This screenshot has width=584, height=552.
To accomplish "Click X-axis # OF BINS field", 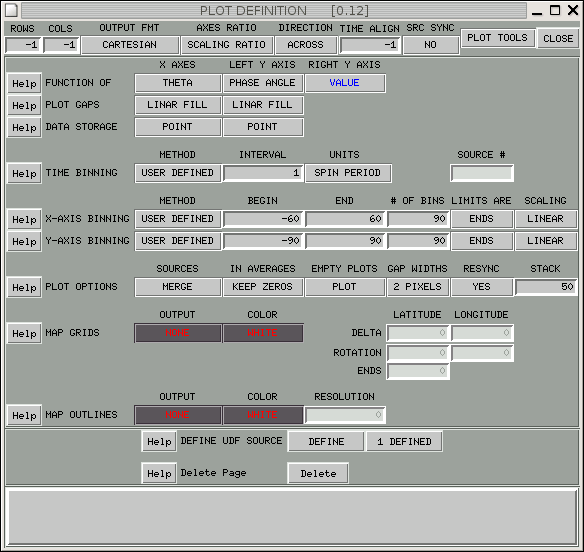I will click(418, 219).
